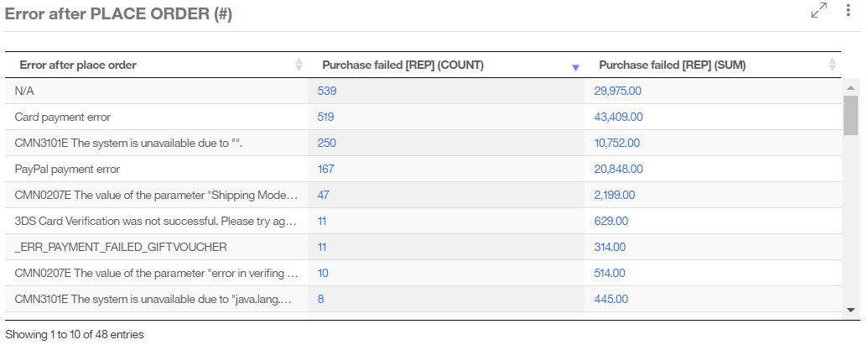Click the Error after PLACE ORDER (#) title
Screen dimensions: 868x345
[x=118, y=14]
